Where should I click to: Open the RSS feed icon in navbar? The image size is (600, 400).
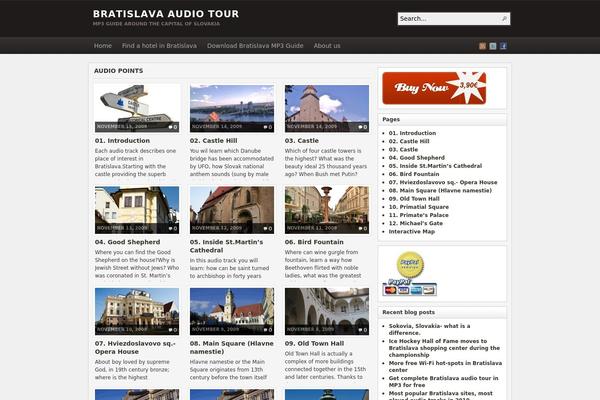click(482, 46)
